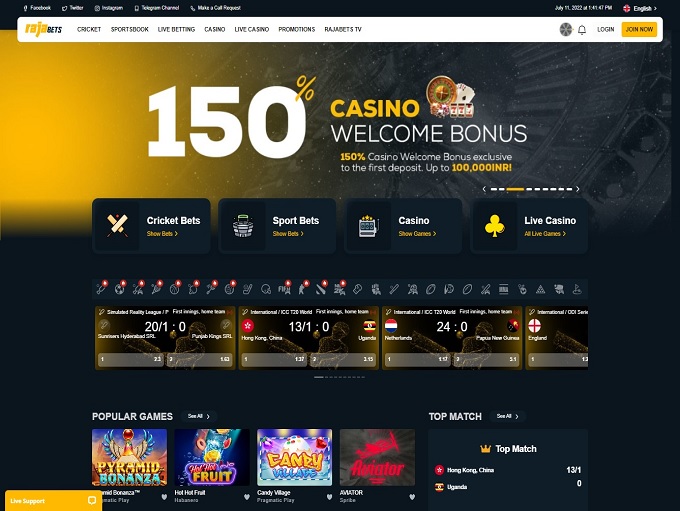Toggle favorite heart on Aviator game

(x=412, y=497)
